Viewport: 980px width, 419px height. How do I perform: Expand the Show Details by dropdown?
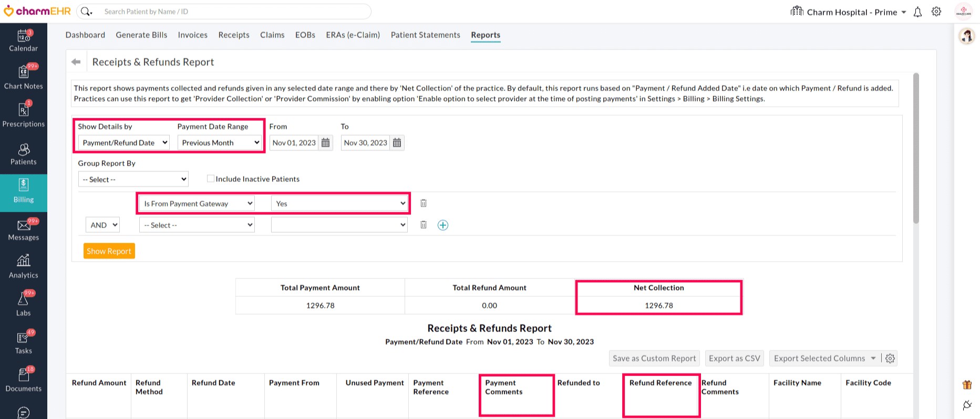[124, 143]
